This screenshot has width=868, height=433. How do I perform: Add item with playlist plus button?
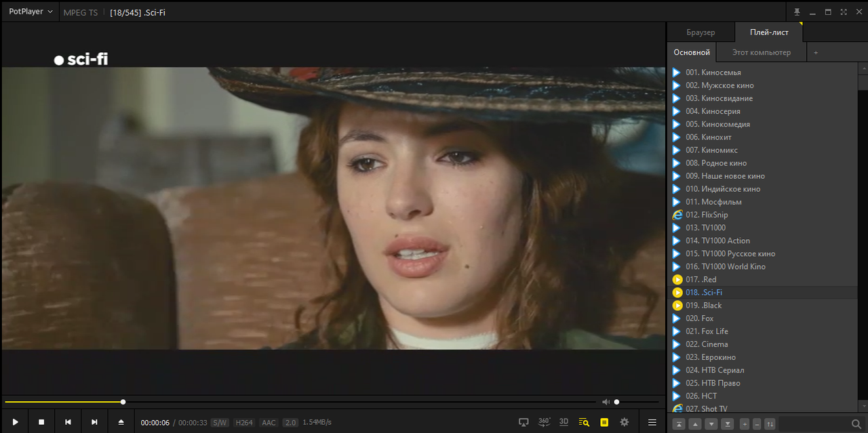click(x=745, y=424)
